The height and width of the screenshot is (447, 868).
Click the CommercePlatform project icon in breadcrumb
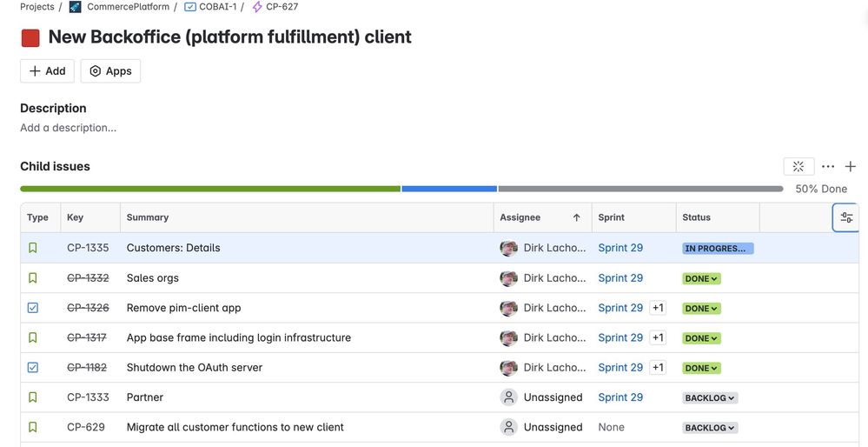pos(76,7)
